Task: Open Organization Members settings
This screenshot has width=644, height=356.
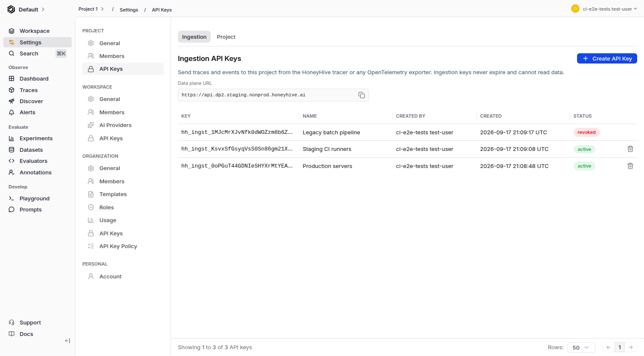Action: (x=123, y=182)
